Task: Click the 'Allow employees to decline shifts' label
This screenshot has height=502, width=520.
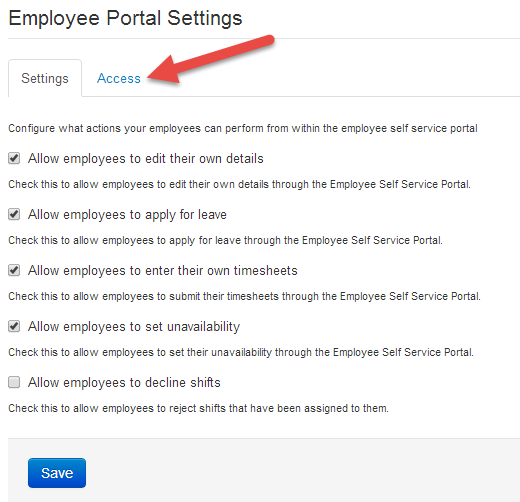Action: pos(124,383)
